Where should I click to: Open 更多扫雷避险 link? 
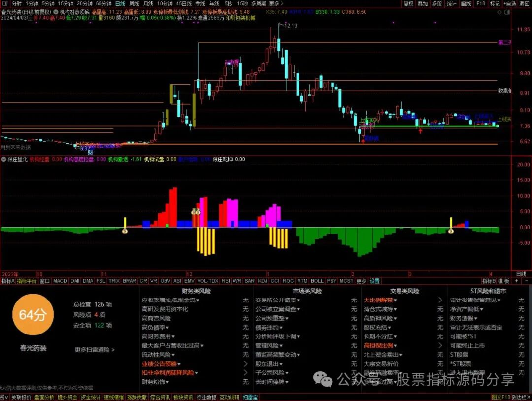click(x=94, y=349)
